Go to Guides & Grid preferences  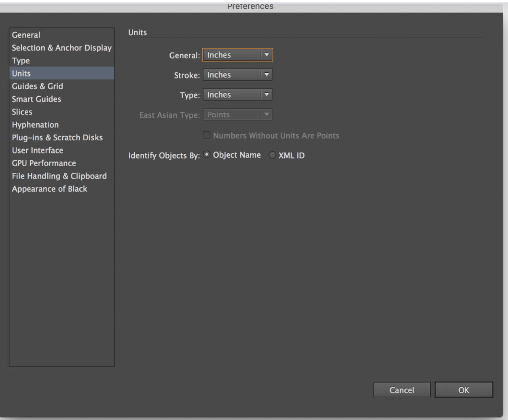(61, 86)
